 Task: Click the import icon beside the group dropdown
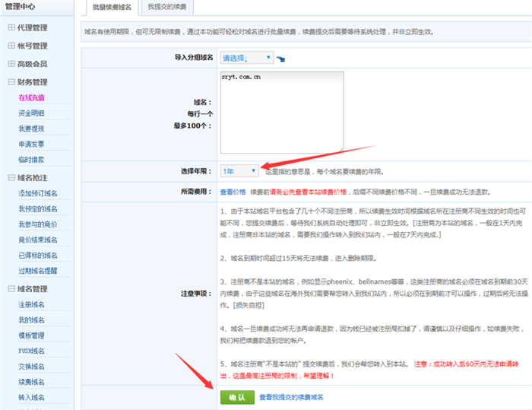click(281, 58)
